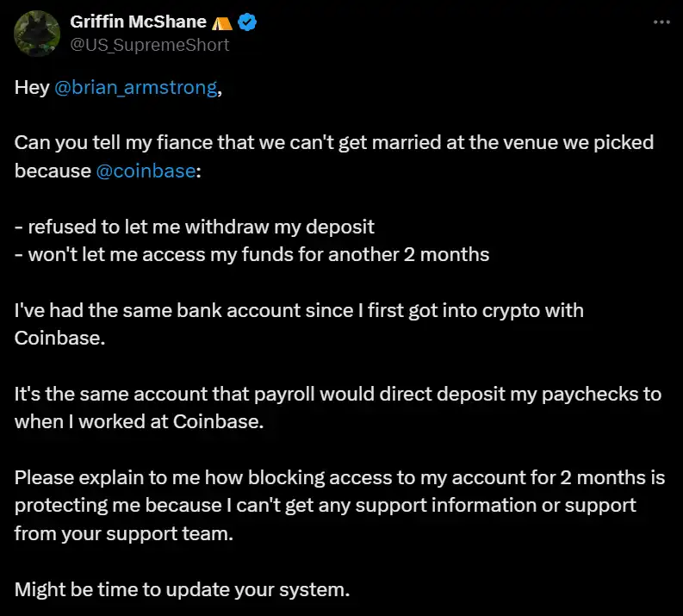Viewport: 683px width, 616px height.
Task: Click Griffin McShane's profile avatar
Action: tap(34, 33)
